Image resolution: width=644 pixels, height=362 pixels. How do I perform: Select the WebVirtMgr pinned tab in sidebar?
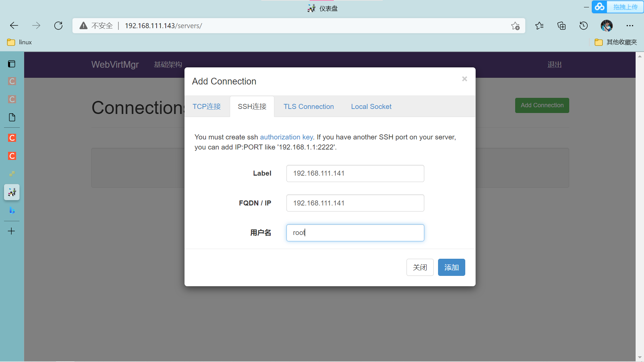[12, 192]
